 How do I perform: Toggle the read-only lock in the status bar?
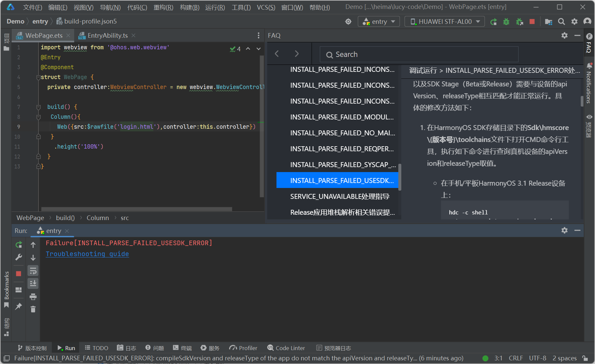coord(585,358)
